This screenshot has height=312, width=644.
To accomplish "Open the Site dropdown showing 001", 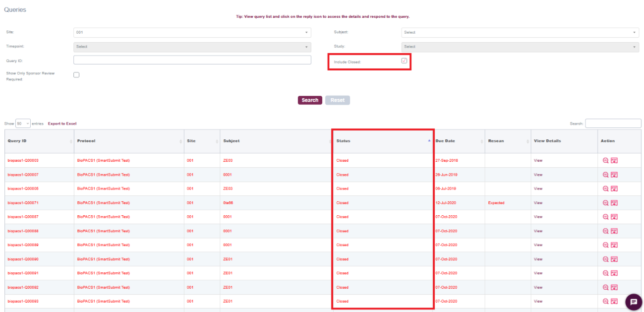I will click(192, 32).
